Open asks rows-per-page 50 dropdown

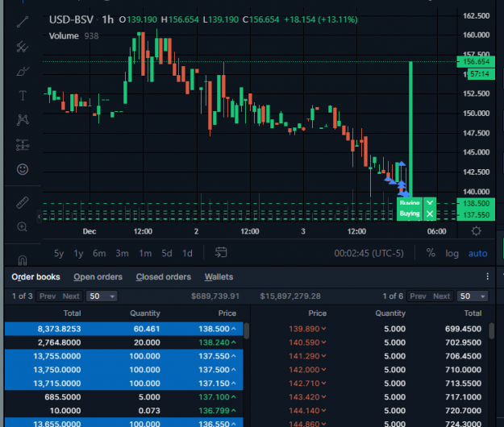click(x=473, y=296)
